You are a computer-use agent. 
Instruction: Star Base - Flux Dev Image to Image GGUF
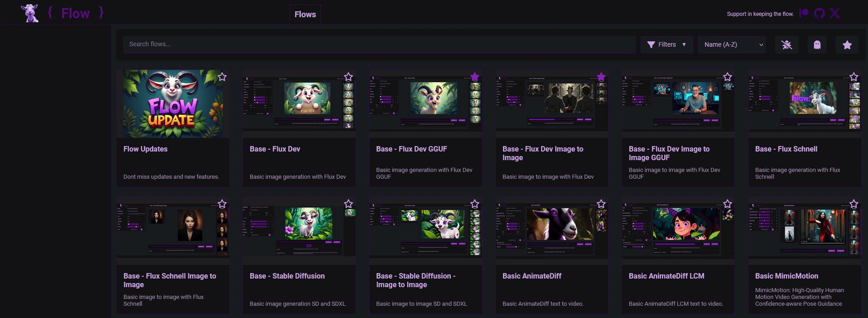(x=727, y=77)
